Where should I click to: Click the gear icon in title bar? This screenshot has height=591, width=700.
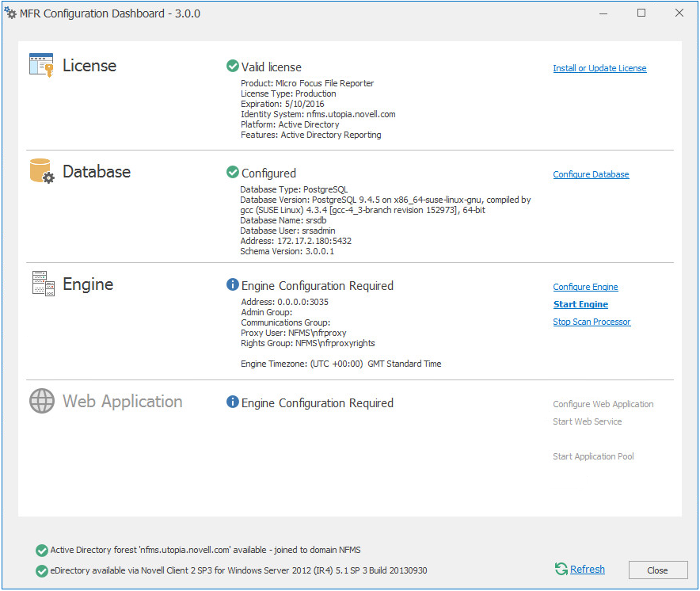[10, 13]
